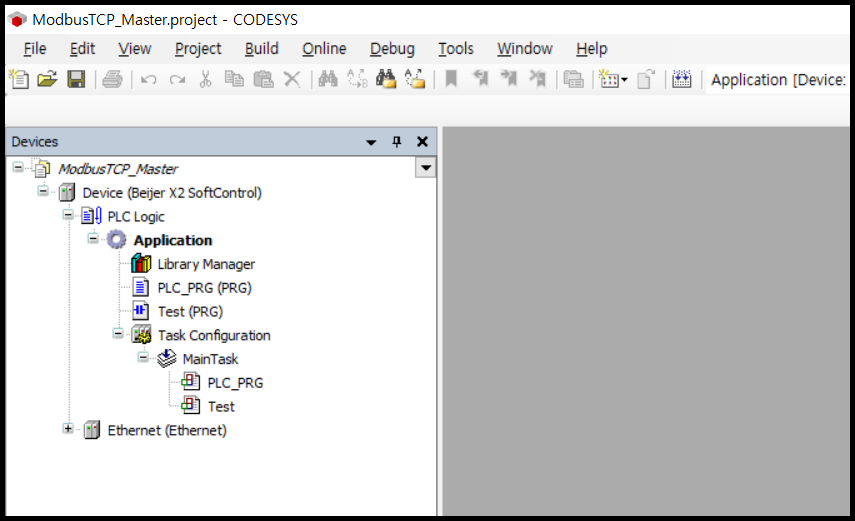Select Test call under MainTask

(221, 406)
